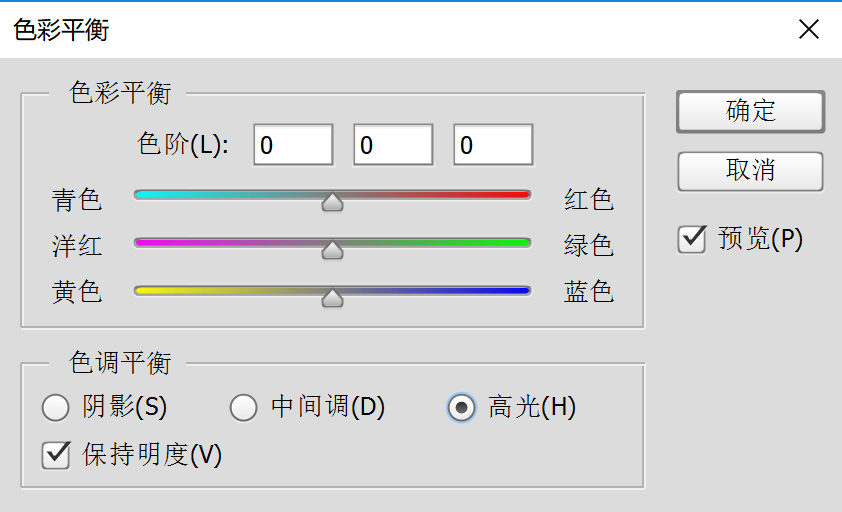Click the red end of the 红色 slider track
This screenshot has height=512, width=842.
point(524,195)
